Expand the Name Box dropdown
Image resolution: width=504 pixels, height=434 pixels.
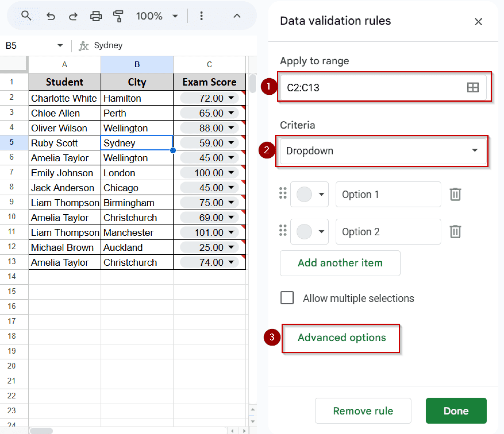(60, 46)
